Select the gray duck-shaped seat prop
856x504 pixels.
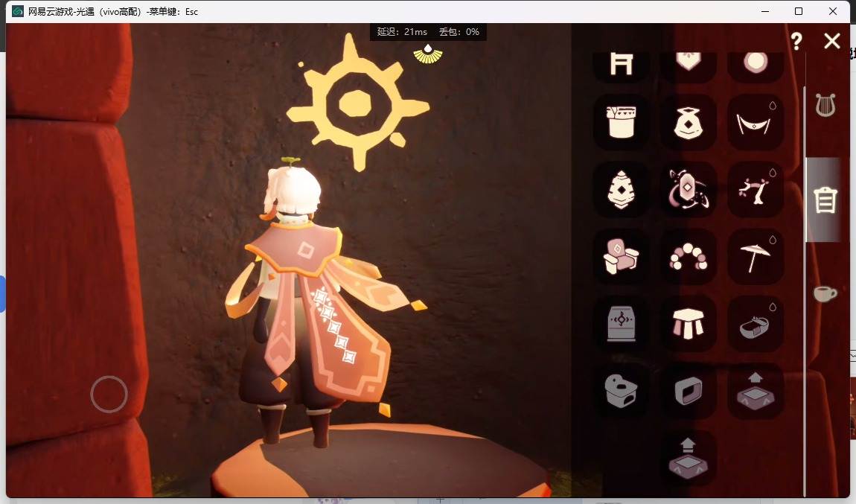(622, 391)
